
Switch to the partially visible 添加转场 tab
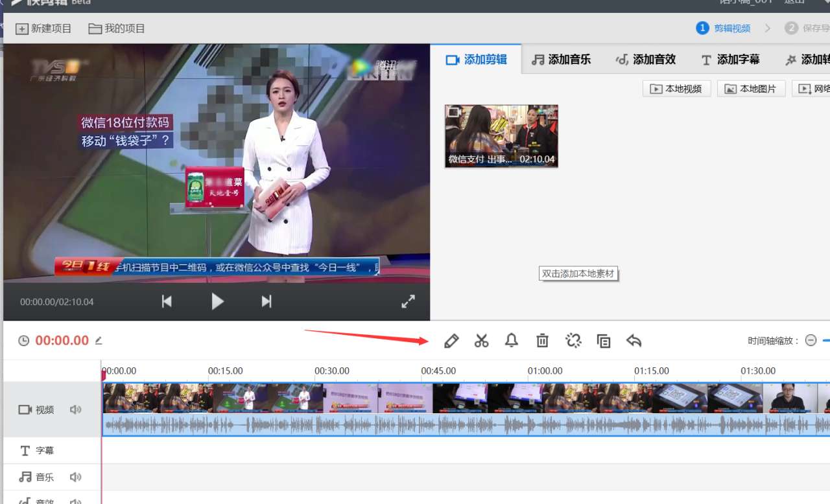point(807,60)
